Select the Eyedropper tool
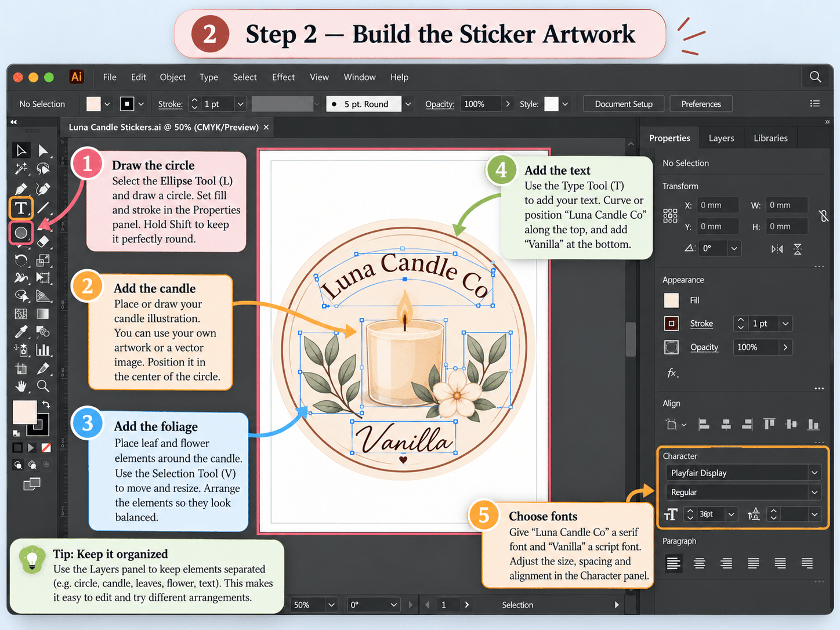Screen dimensions: 840x630 coord(21,332)
